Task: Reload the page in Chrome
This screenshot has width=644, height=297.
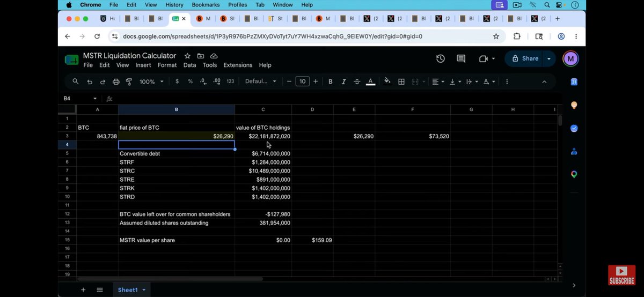Action: [x=97, y=36]
